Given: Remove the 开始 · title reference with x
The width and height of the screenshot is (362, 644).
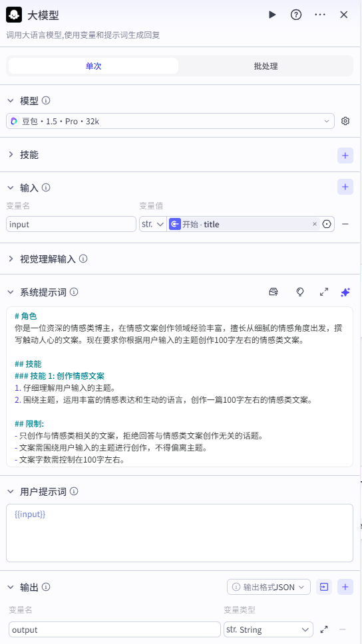Looking at the screenshot, I should click(x=315, y=224).
